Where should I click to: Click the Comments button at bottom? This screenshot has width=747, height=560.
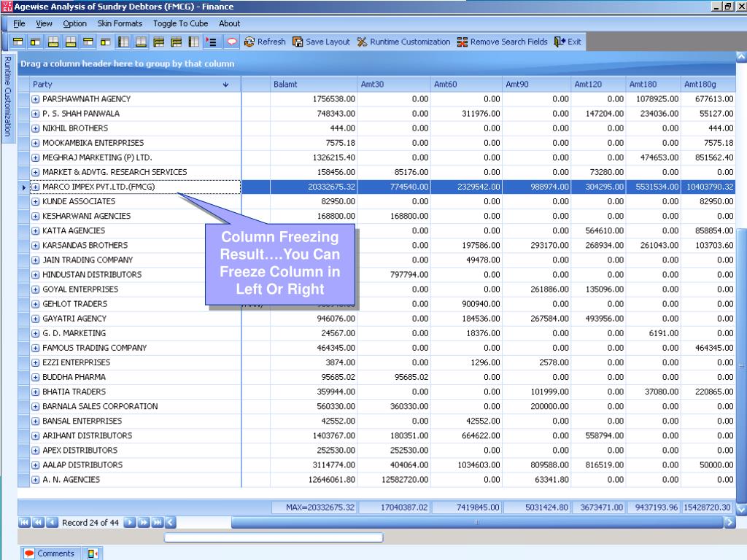[50, 553]
